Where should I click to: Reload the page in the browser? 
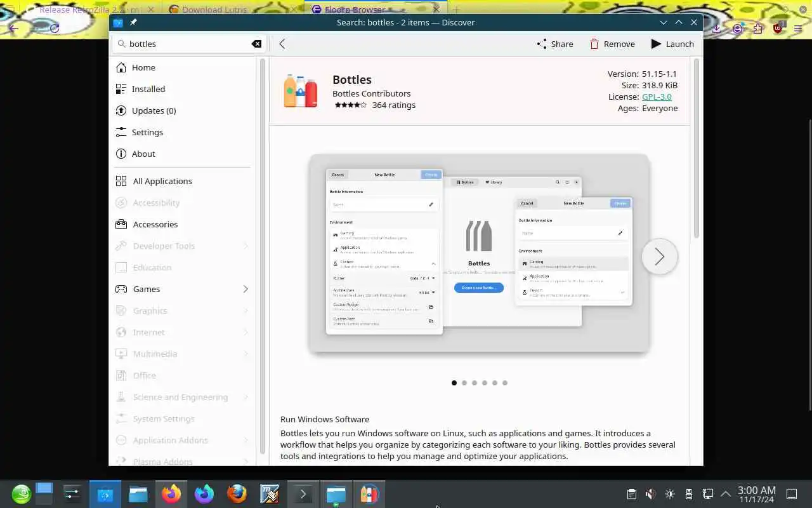[x=55, y=29]
